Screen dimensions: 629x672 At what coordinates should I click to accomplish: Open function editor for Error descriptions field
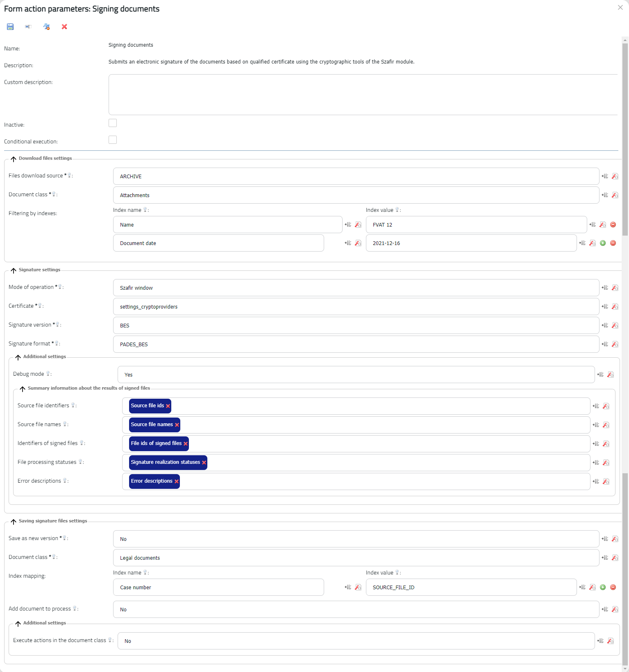point(606,481)
